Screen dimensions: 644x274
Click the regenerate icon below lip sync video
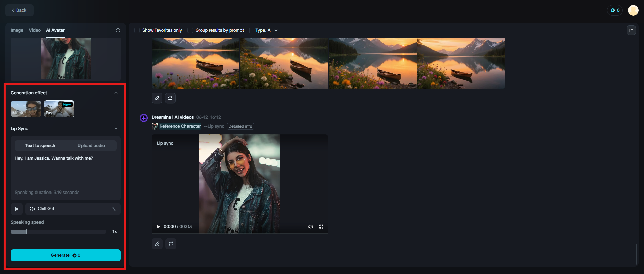[x=171, y=244]
